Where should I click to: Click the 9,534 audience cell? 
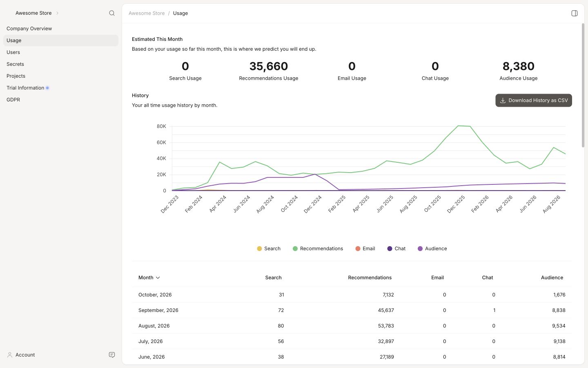(x=559, y=326)
